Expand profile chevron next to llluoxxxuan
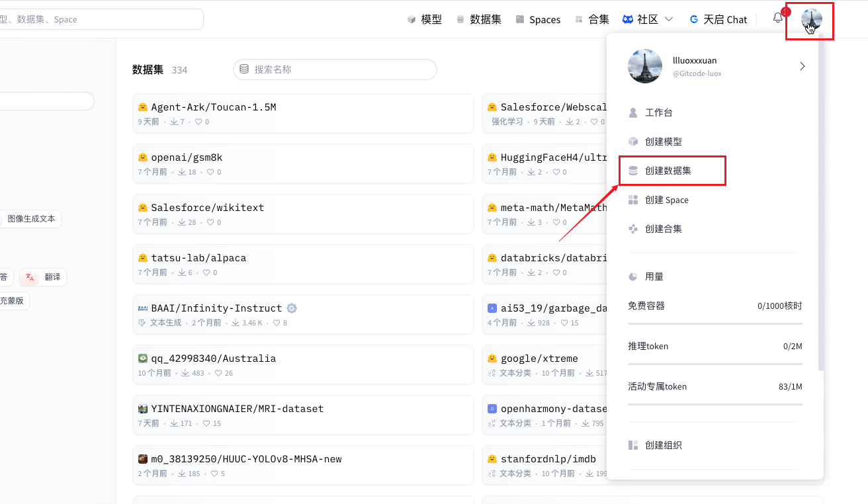The height and width of the screenshot is (504, 868). tap(802, 66)
